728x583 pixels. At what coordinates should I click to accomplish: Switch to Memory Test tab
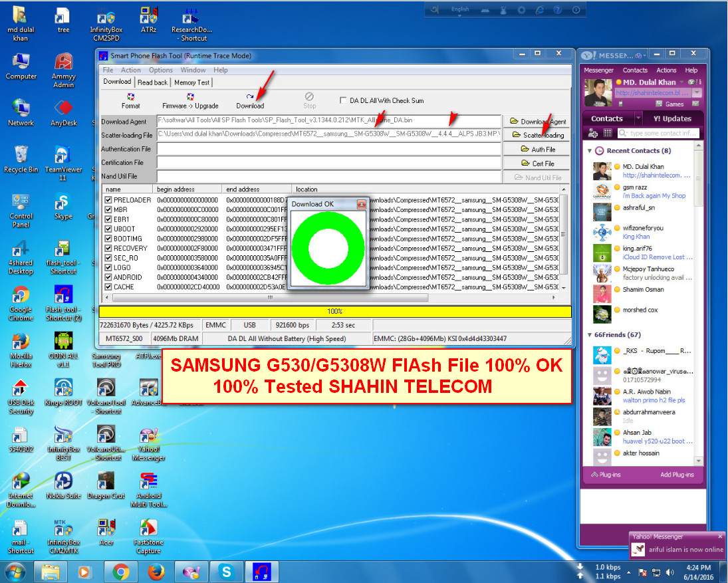pyautogui.click(x=191, y=82)
